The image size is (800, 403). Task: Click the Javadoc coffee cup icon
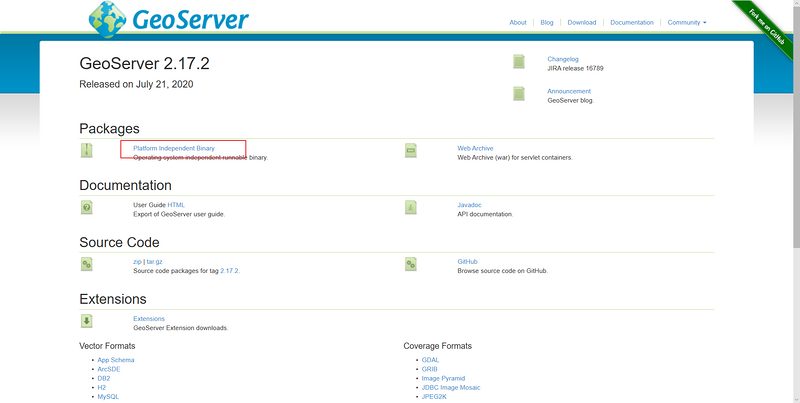tap(411, 207)
